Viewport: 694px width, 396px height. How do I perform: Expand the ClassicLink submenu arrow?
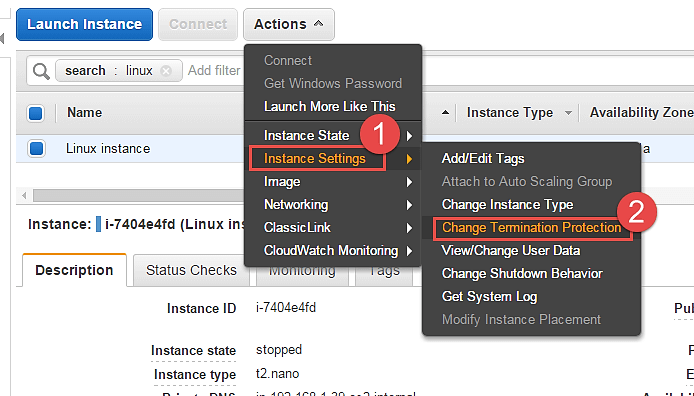410,228
